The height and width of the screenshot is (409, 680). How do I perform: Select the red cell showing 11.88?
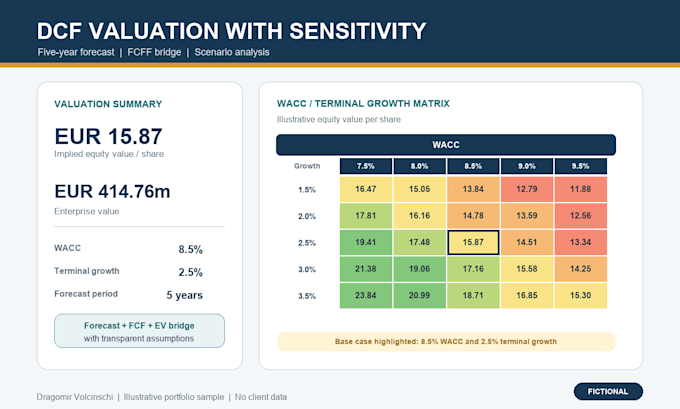581,189
